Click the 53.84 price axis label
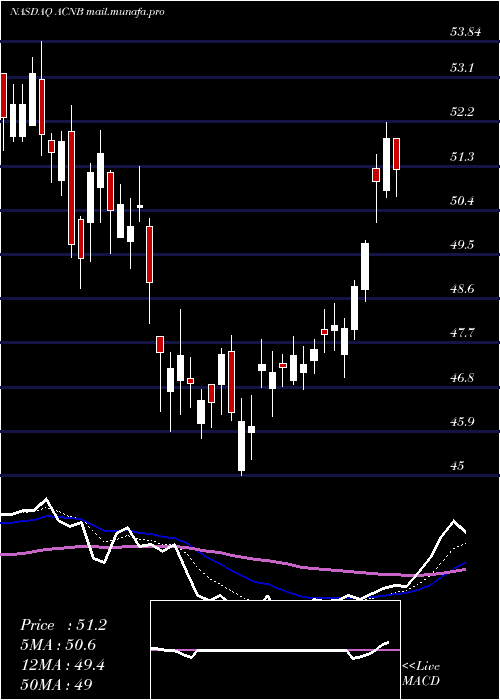Image resolution: width=500 pixels, height=700 pixels. pos(466,31)
